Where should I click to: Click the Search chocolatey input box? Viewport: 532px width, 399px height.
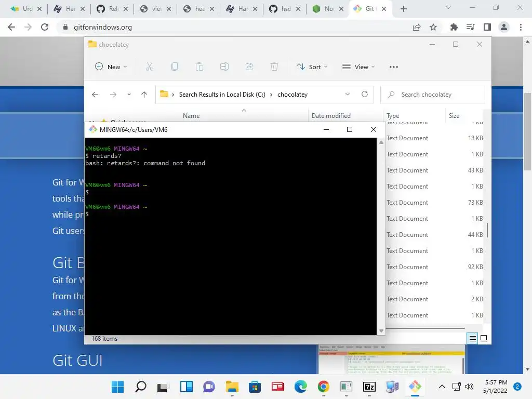coord(433,95)
